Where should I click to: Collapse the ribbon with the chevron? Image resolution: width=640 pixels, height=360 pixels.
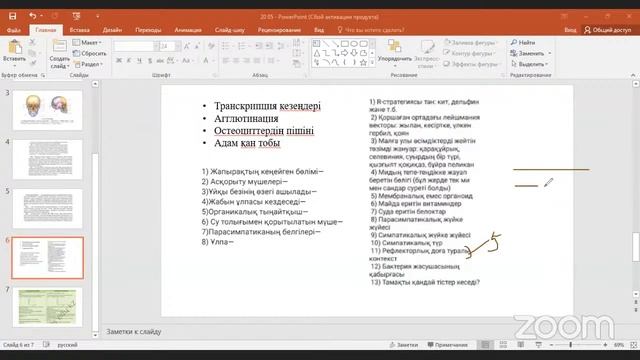633,75
